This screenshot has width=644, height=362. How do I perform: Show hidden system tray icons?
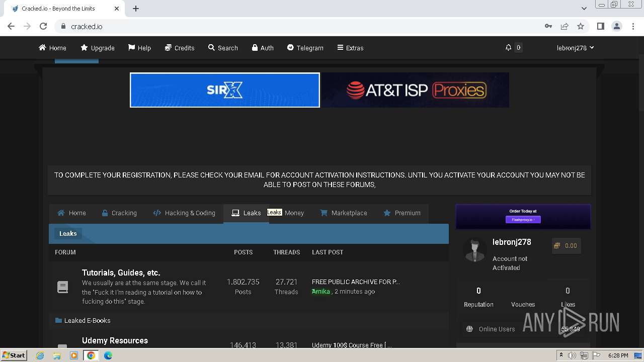click(x=561, y=355)
